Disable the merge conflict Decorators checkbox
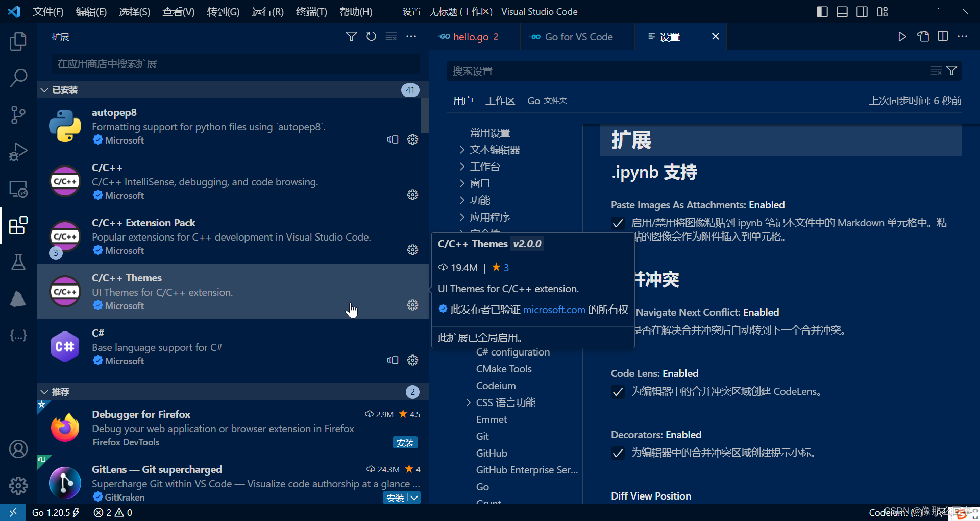980x521 pixels. [x=618, y=453]
